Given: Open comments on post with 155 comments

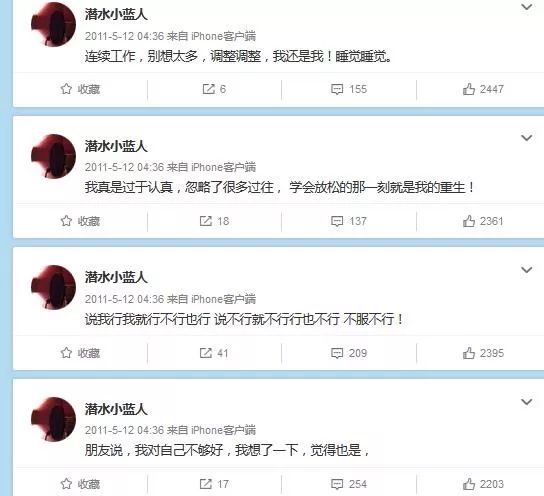Looking at the screenshot, I should coord(349,89).
